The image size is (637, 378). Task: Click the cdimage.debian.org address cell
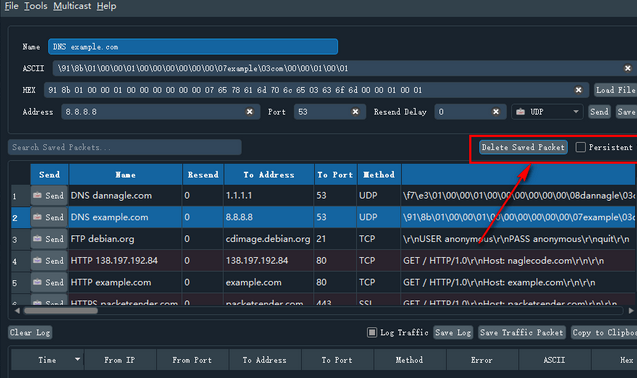(x=269, y=239)
